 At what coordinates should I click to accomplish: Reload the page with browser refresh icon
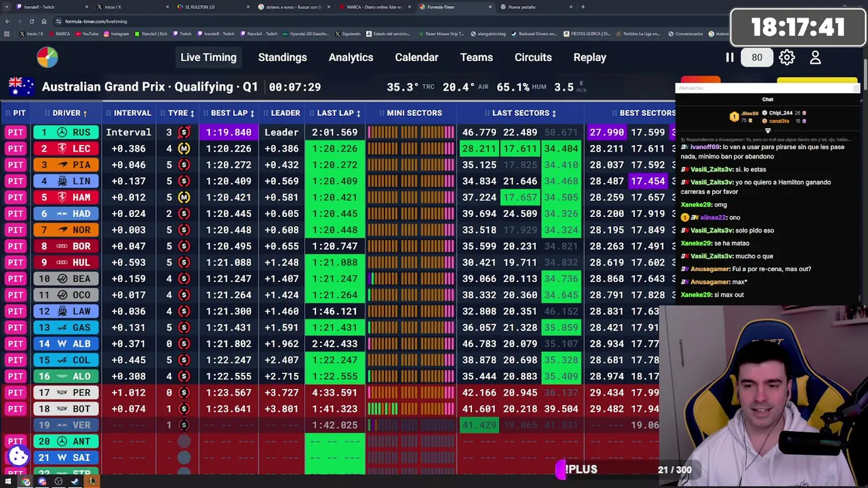coord(31,21)
